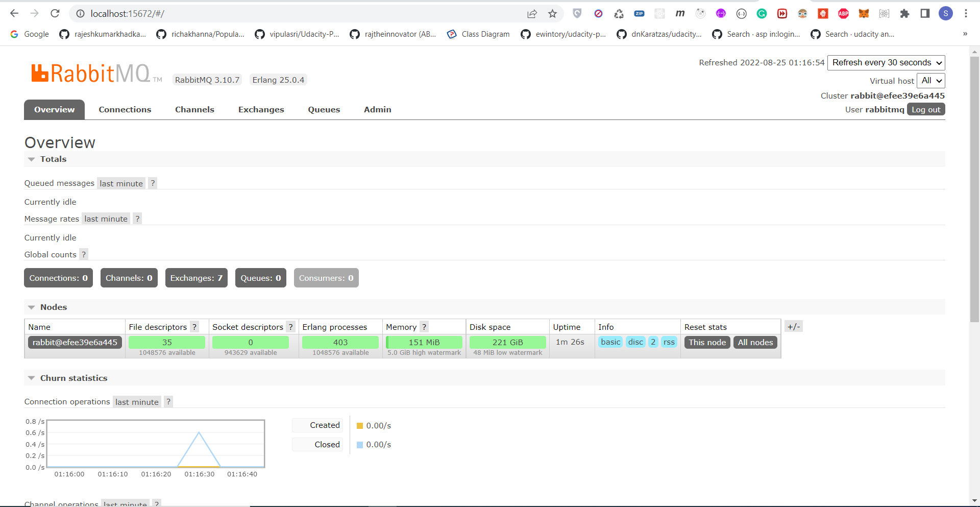Click the page vertical scrollbar
The width and height of the screenshot is (980, 507).
[974, 189]
